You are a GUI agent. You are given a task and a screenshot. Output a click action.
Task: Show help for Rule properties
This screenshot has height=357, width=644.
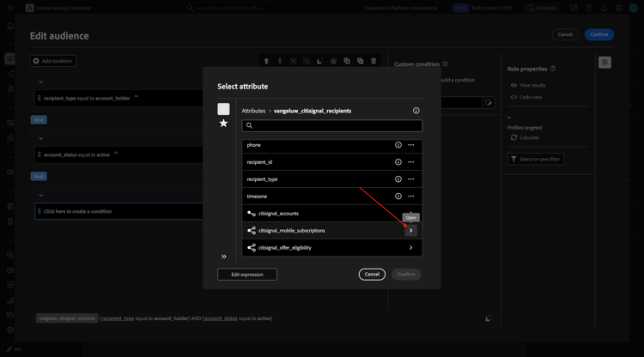tap(553, 69)
